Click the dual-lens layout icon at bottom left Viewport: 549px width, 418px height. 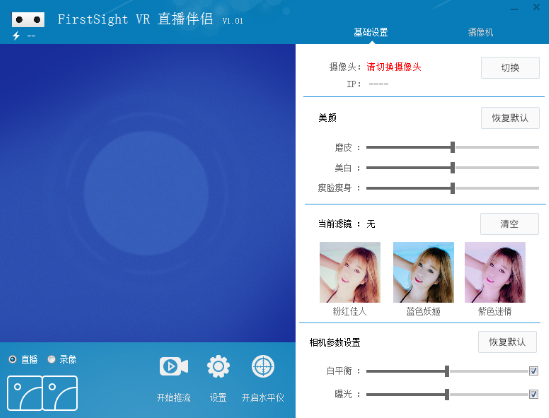click(42, 393)
